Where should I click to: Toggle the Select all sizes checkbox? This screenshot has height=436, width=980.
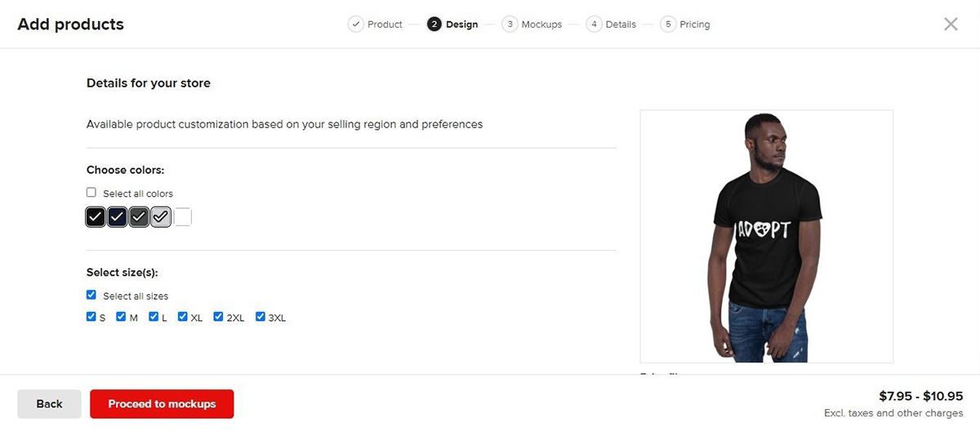91,296
